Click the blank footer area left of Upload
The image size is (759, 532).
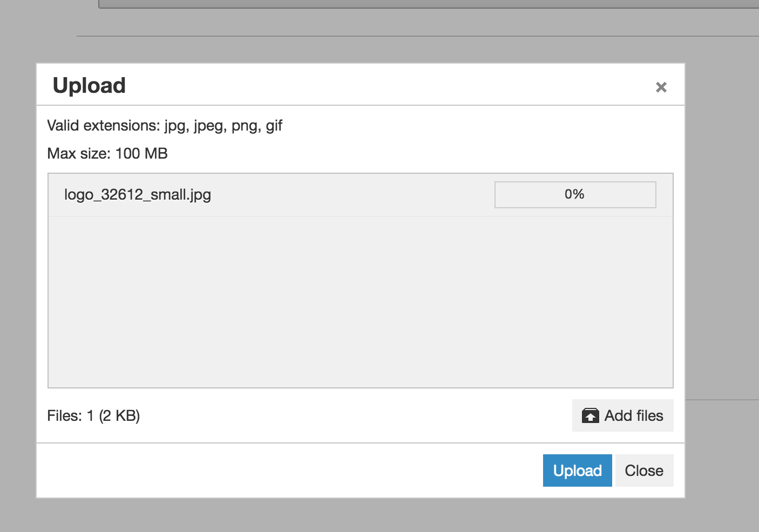click(x=286, y=470)
